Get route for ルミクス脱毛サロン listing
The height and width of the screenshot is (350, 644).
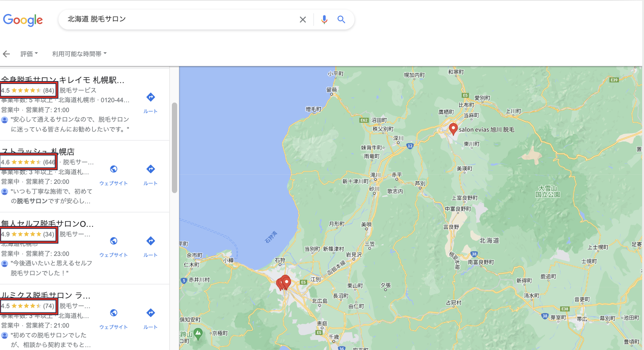tap(151, 319)
